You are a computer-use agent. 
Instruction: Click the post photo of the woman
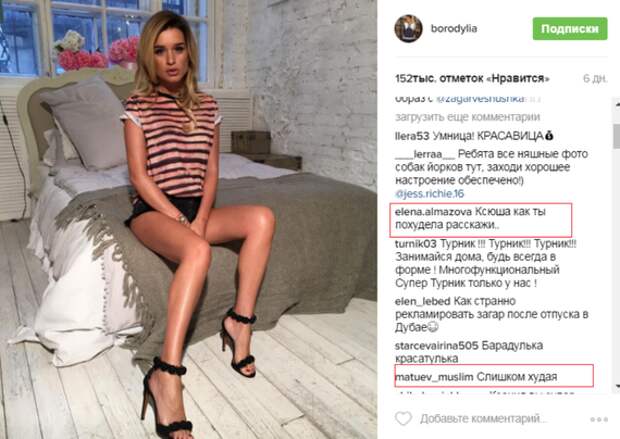point(188,220)
